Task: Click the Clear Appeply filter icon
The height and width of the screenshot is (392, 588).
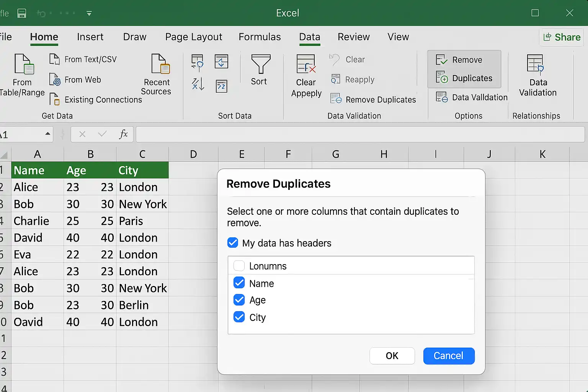Action: click(x=306, y=64)
